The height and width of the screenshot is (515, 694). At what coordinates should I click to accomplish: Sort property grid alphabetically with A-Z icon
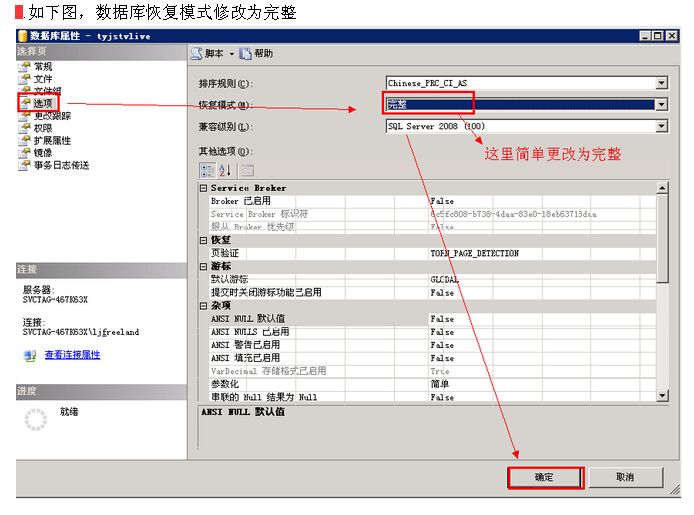click(x=225, y=170)
